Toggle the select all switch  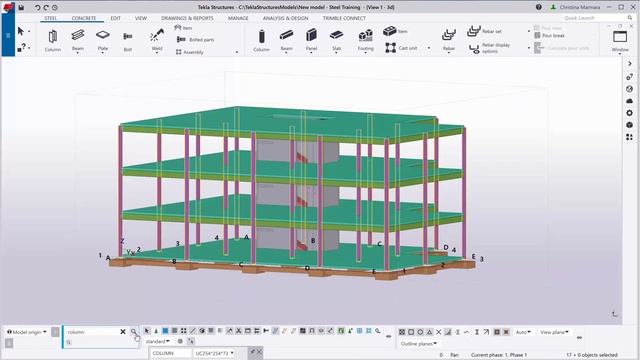pos(147,331)
